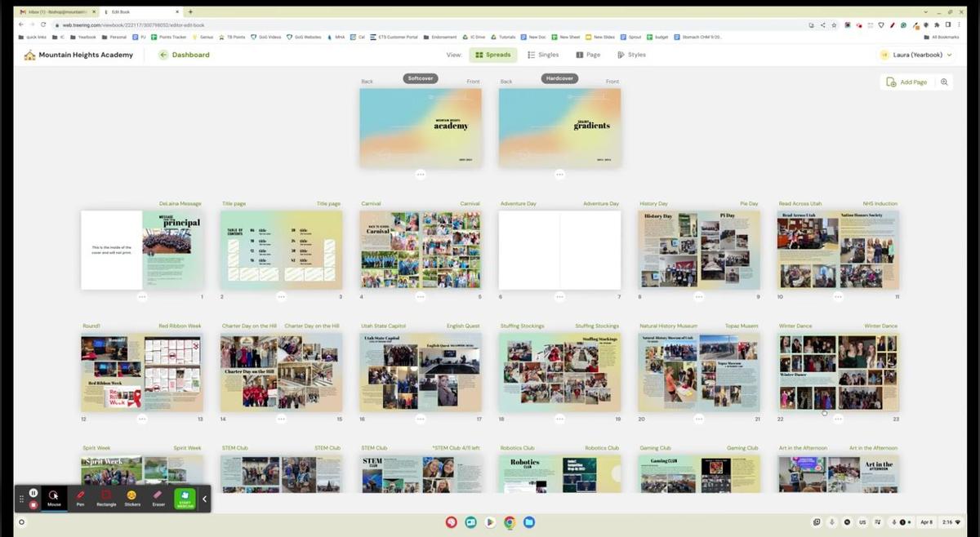The image size is (980, 537).
Task: Click the recorder toolbar drag-handle dots
Action: pos(22,499)
